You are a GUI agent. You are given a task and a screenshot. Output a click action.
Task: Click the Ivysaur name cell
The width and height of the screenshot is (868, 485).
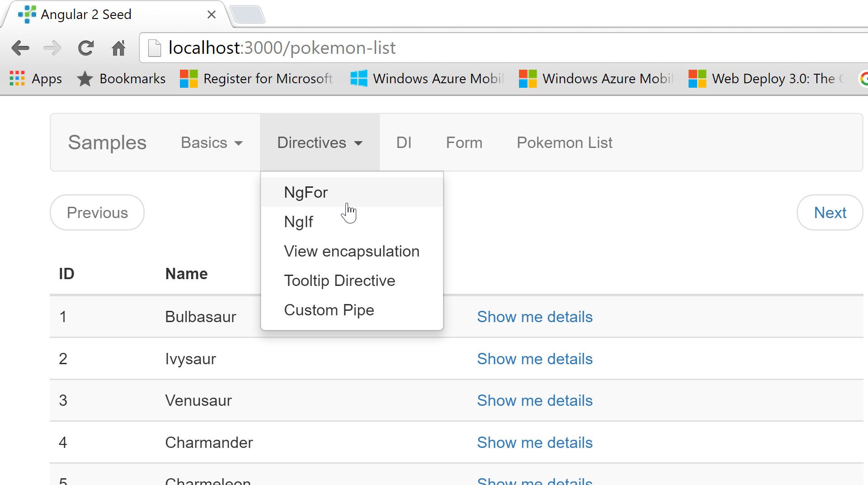[x=191, y=359]
